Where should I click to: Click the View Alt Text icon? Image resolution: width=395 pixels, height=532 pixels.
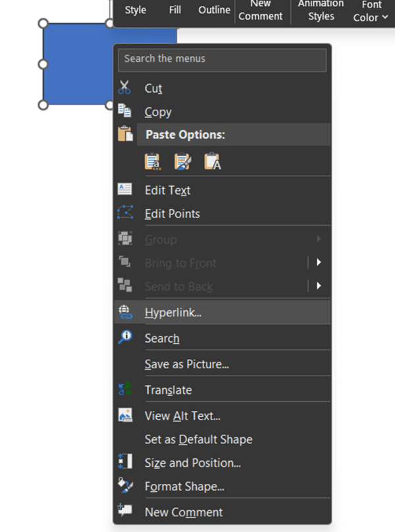[x=125, y=415]
